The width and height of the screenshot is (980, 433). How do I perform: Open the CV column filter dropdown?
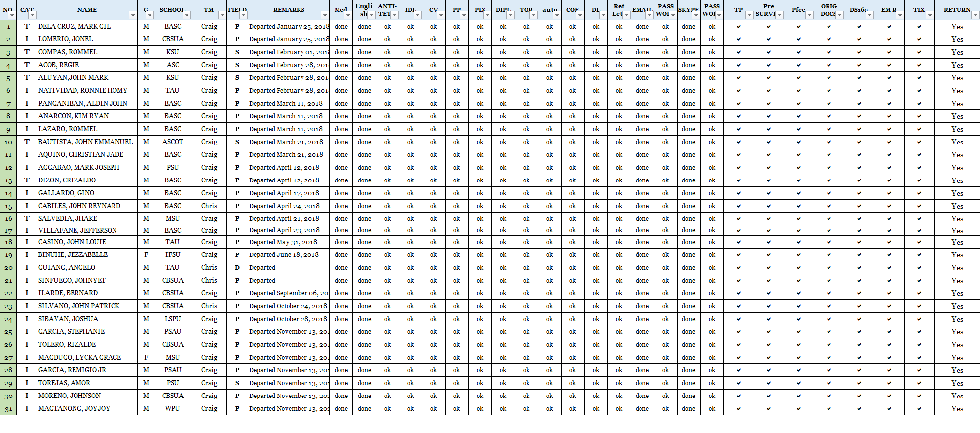441,15
